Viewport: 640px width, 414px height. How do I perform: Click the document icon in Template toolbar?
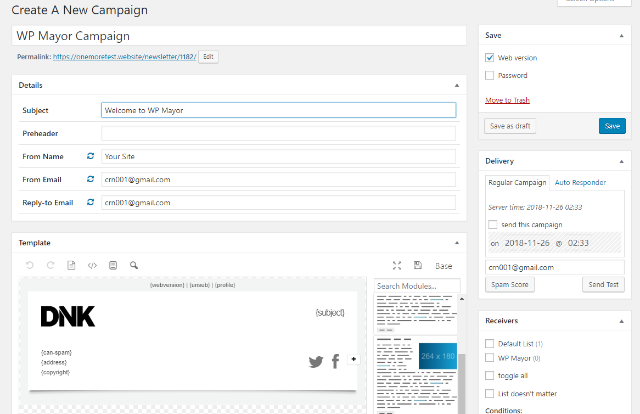point(71,265)
